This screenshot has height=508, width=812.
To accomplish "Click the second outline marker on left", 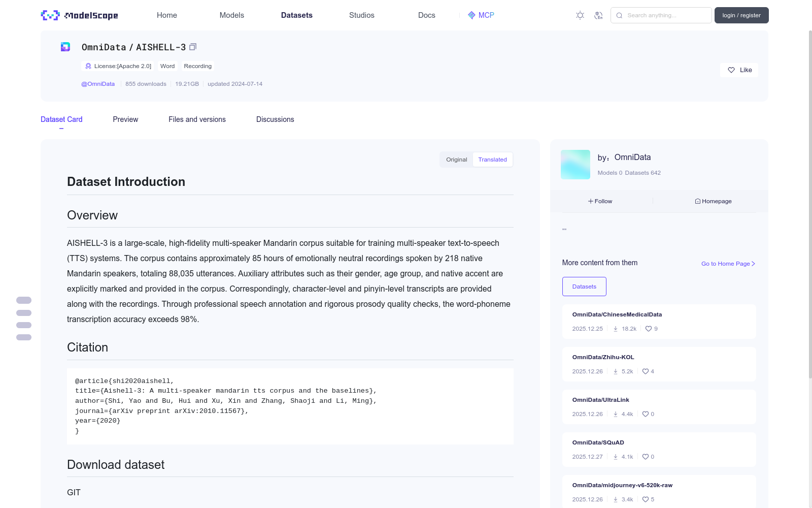I will coord(24,313).
